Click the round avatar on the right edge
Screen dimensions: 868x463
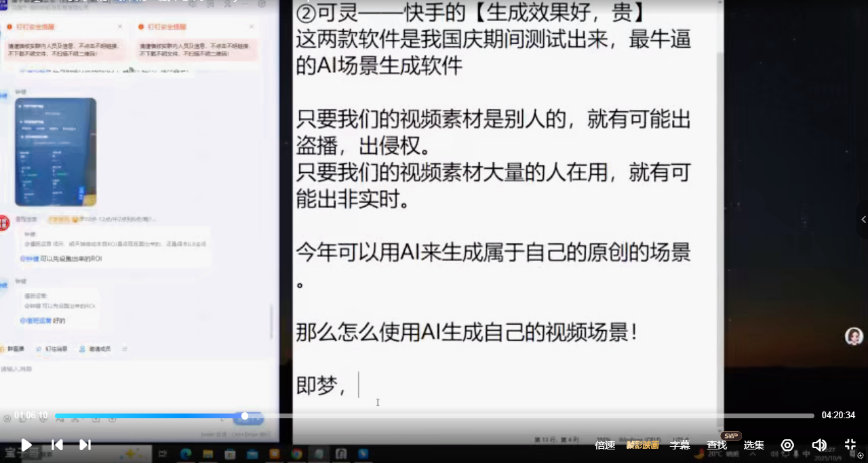coord(853,336)
